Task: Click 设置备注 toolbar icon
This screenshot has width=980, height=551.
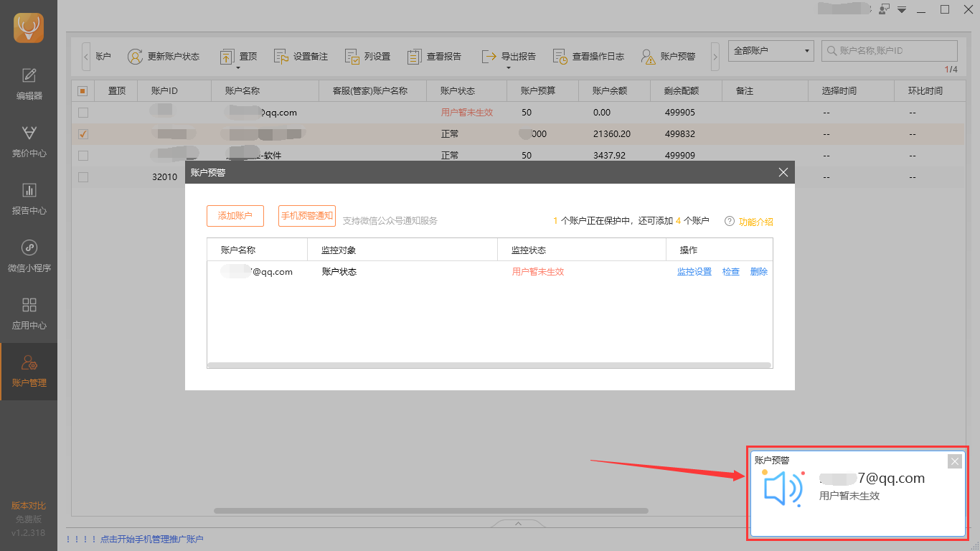Action: pos(282,57)
